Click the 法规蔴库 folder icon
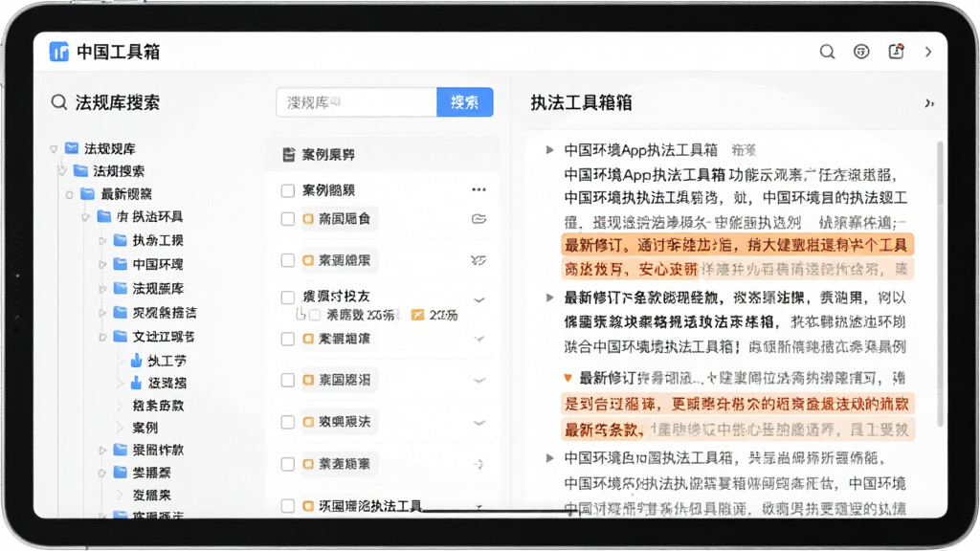The image size is (980, 551). [120, 288]
